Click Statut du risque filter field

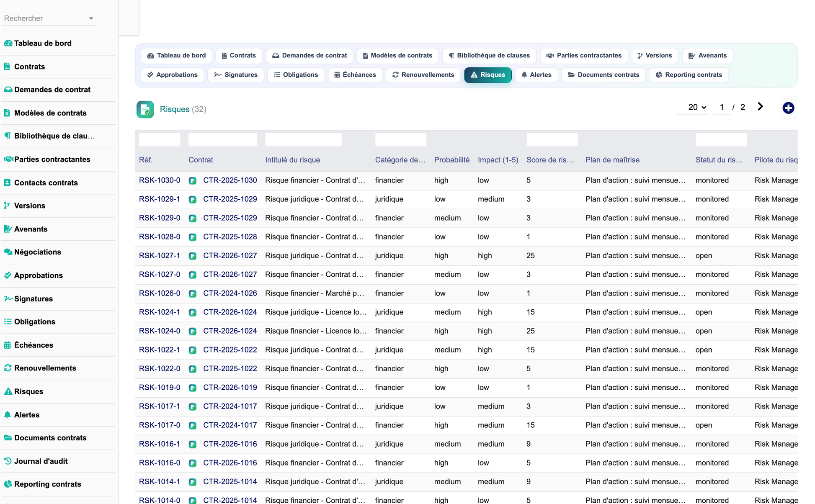721,140
